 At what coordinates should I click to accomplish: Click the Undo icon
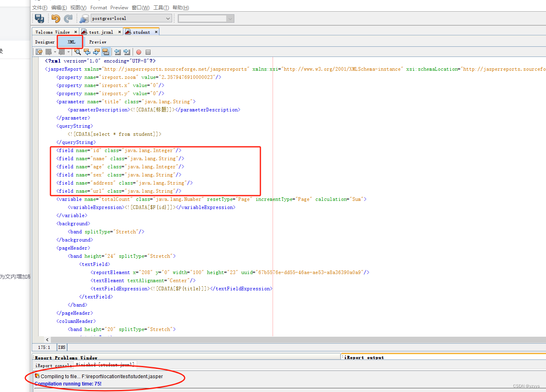(x=56, y=18)
